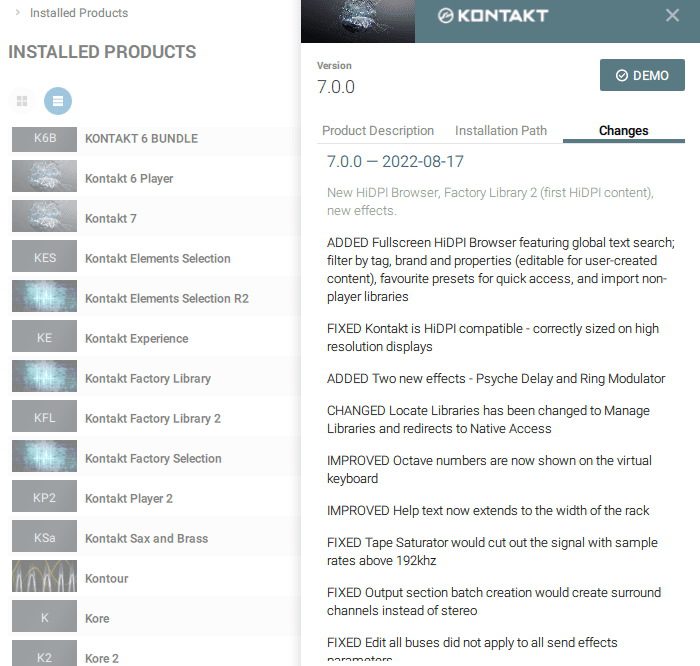Click the DEMO button

[642, 75]
